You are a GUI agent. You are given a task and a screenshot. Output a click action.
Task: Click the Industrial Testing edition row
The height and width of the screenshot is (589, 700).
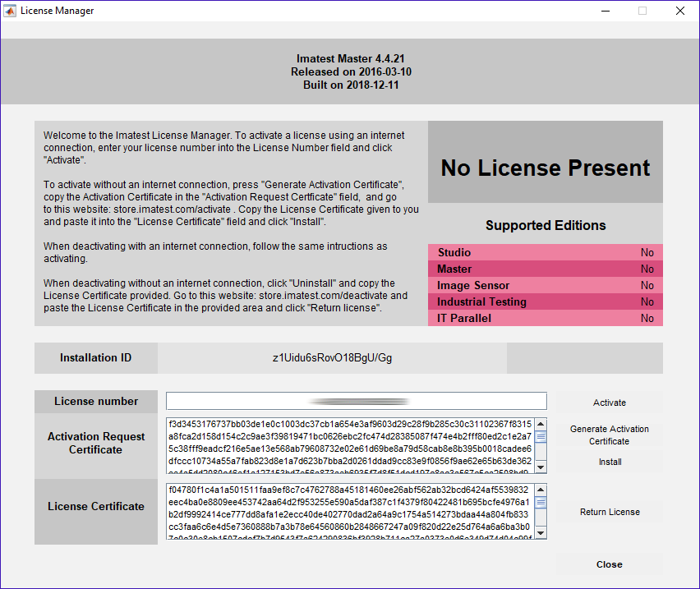545,302
